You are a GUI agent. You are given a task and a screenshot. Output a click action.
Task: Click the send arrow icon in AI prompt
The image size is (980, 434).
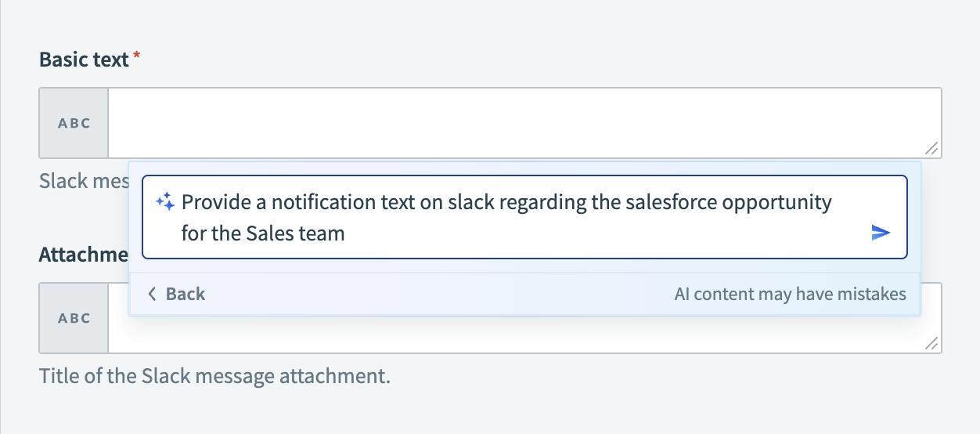coord(881,233)
